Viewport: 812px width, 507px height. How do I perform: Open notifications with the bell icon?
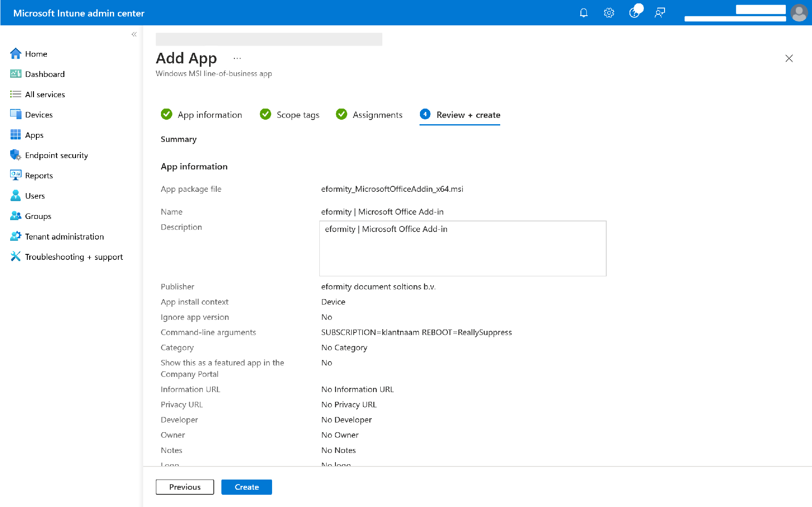583,13
